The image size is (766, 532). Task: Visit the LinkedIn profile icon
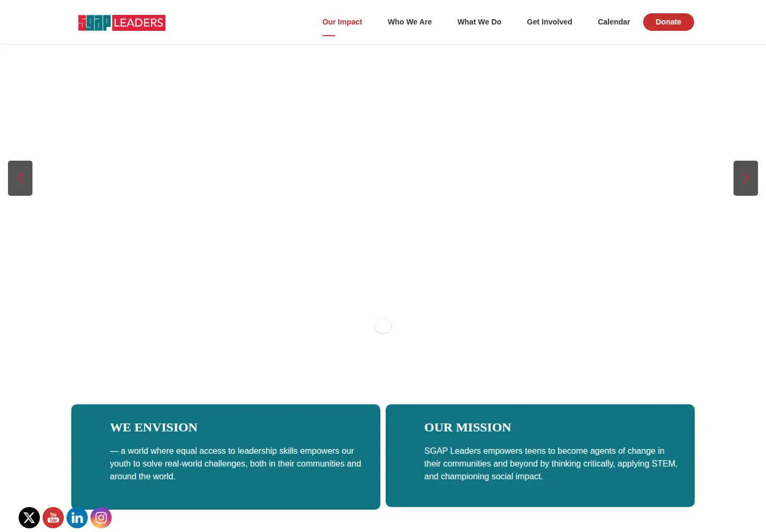tap(77, 518)
